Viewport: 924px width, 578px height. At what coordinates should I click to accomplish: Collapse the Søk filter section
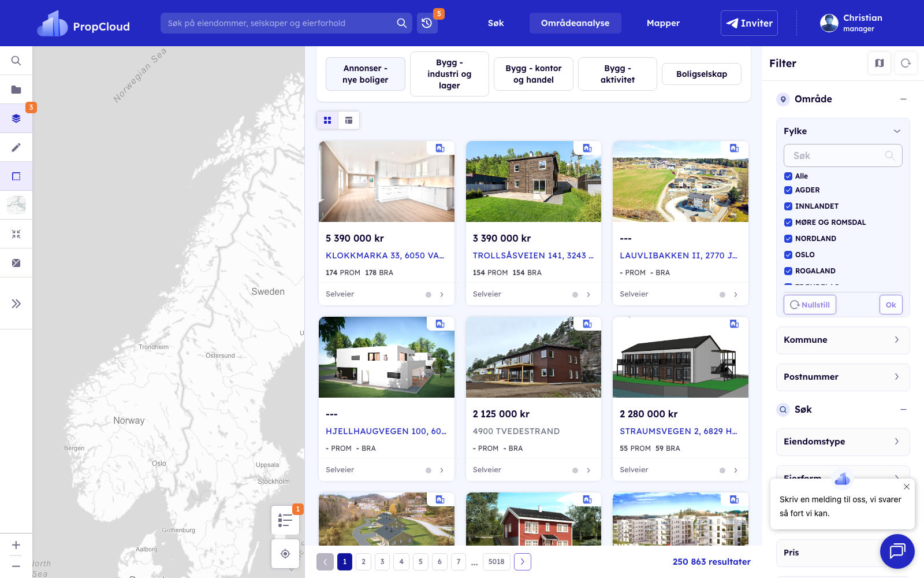(x=903, y=410)
